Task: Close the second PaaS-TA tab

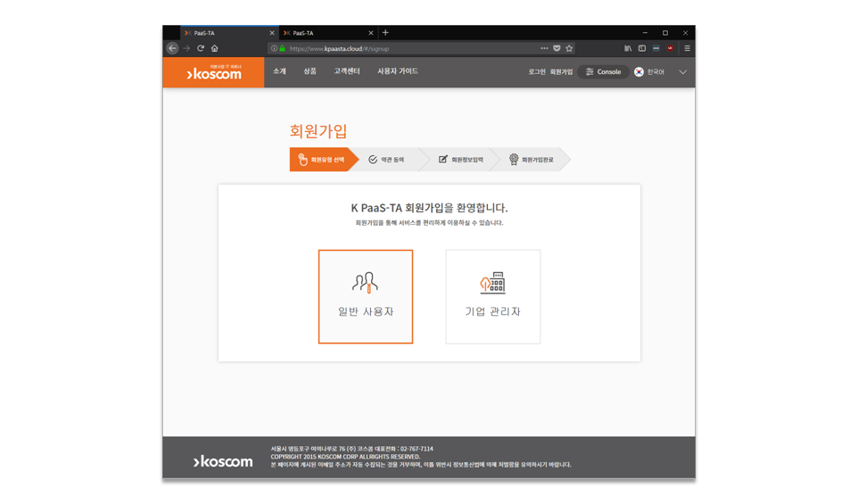Action: (x=370, y=33)
